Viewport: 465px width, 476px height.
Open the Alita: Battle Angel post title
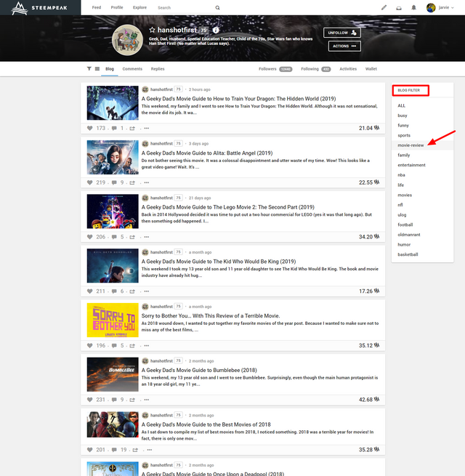pos(207,153)
